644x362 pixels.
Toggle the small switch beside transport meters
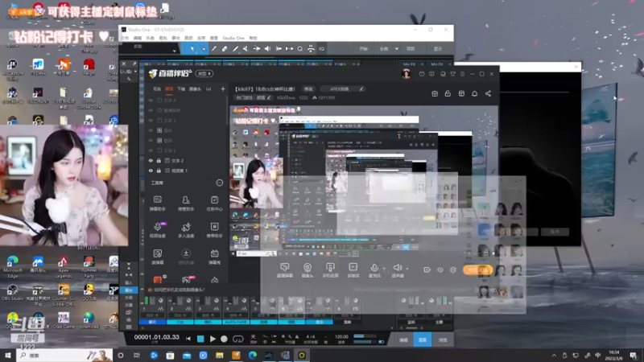click(381, 341)
